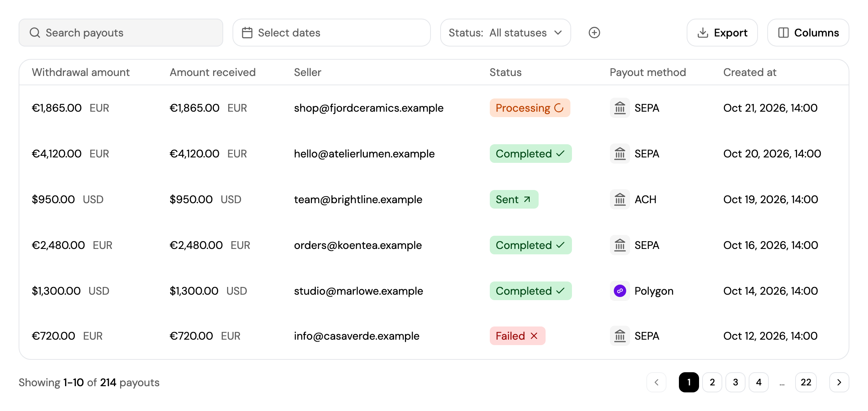Screen dimensions: 868x411
Task: Click date Oct 19, 2026, 14:00
Action: [770, 199]
